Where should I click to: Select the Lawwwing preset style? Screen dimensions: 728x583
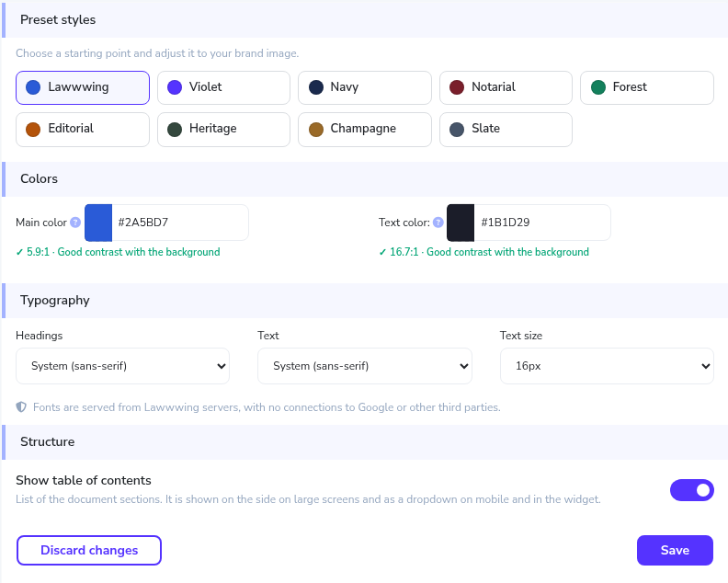pyautogui.click(x=83, y=87)
